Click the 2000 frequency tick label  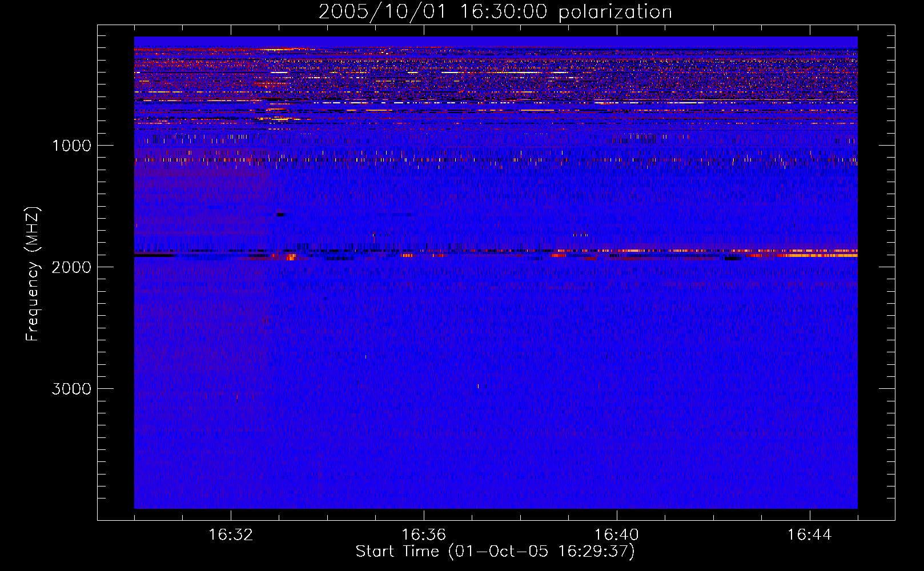71,267
